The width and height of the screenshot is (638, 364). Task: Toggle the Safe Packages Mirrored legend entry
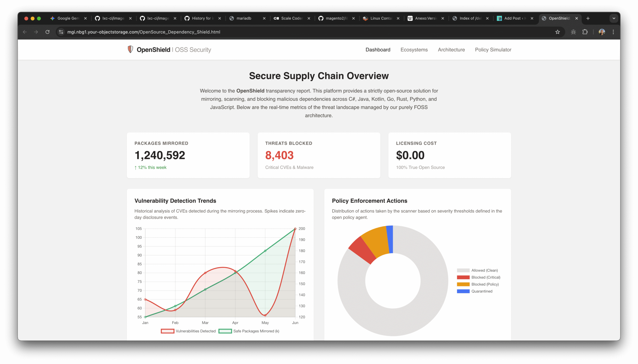tap(249, 331)
